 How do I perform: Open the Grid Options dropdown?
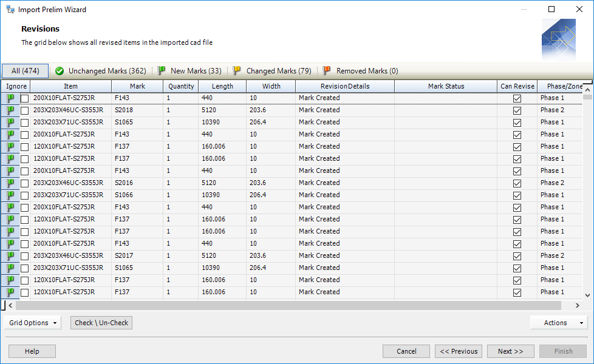33,323
